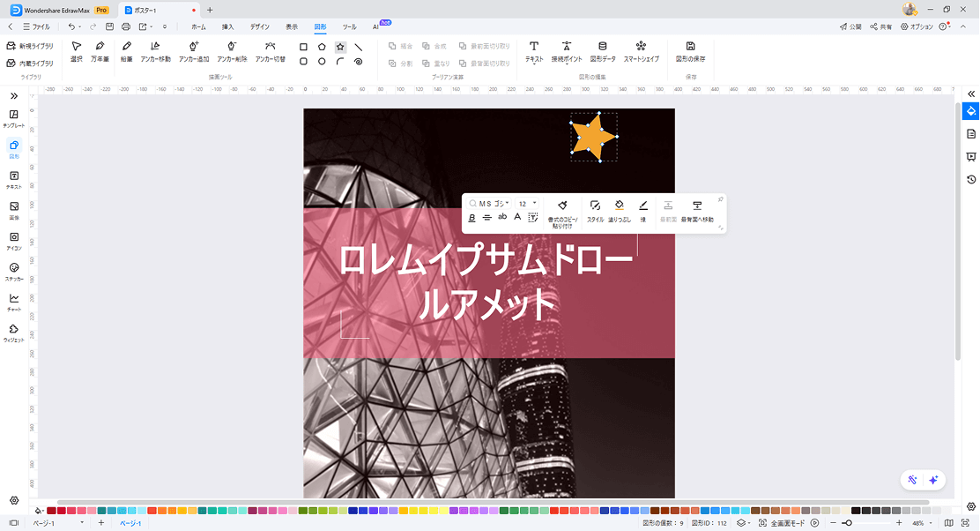Click the 共有 share button

coord(880,27)
